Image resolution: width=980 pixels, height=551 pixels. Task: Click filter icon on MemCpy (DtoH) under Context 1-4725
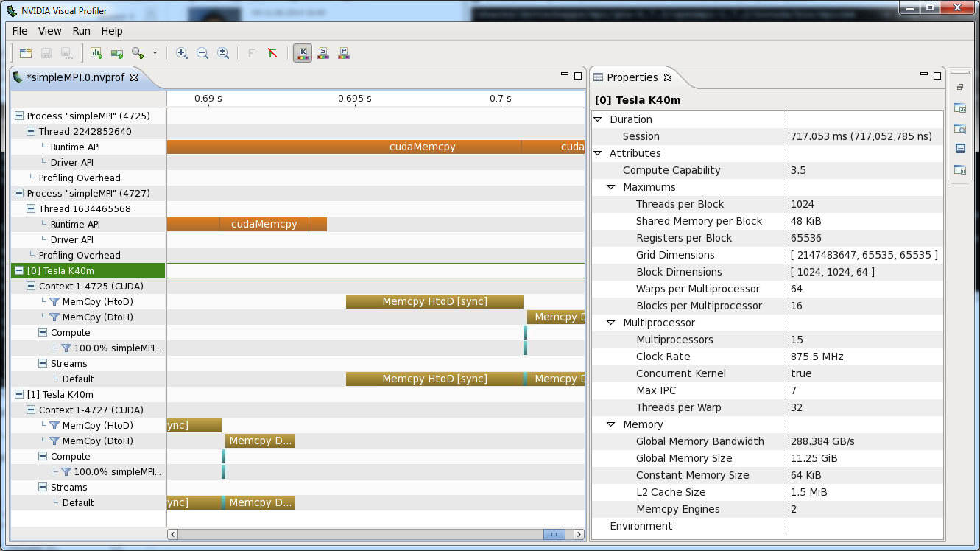[54, 317]
